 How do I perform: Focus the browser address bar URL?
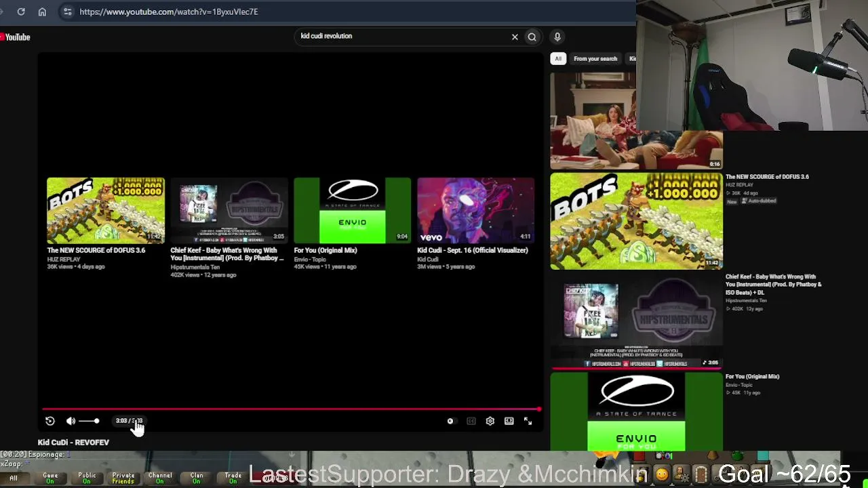[169, 12]
